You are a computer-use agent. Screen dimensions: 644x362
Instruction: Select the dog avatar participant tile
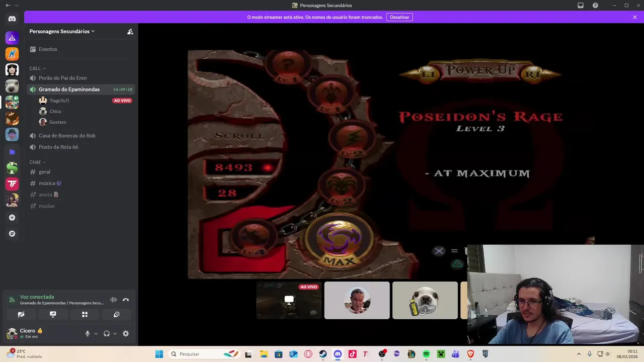pos(425,300)
